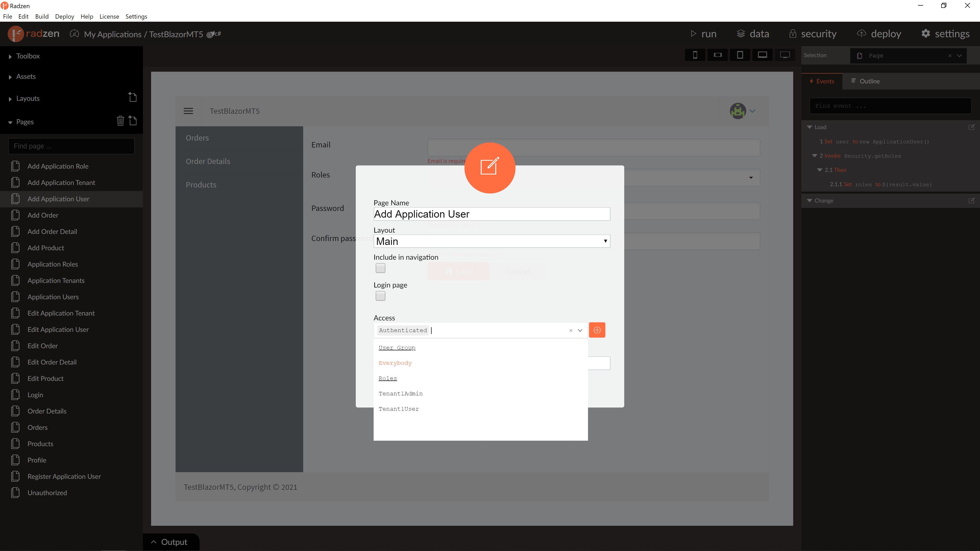Select Everybody in access list
The image size is (980, 551).
[x=395, y=363]
